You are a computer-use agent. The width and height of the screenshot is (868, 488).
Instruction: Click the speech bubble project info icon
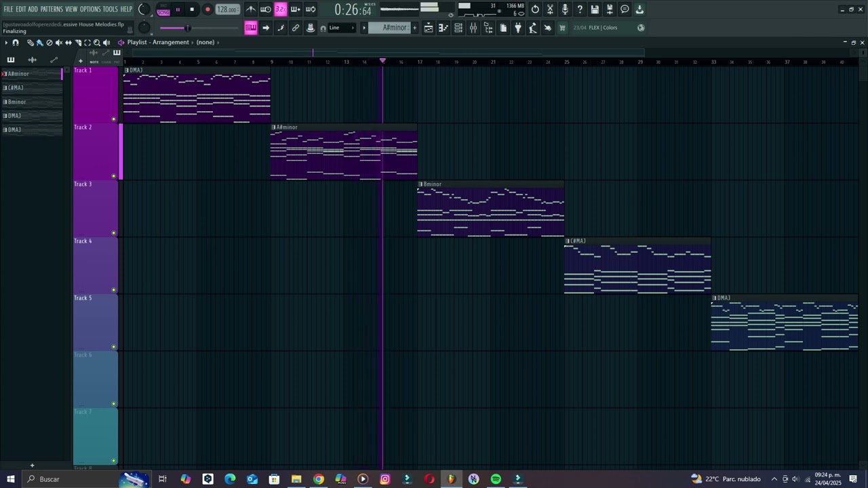(625, 9)
